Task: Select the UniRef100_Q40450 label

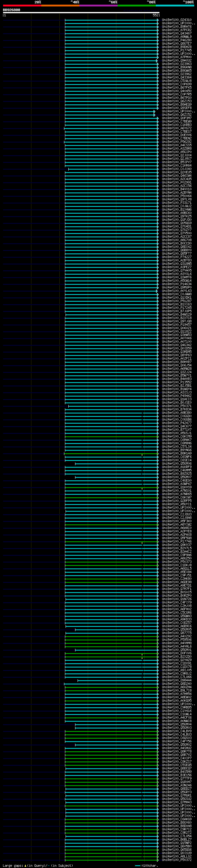Action: pos(177,91)
